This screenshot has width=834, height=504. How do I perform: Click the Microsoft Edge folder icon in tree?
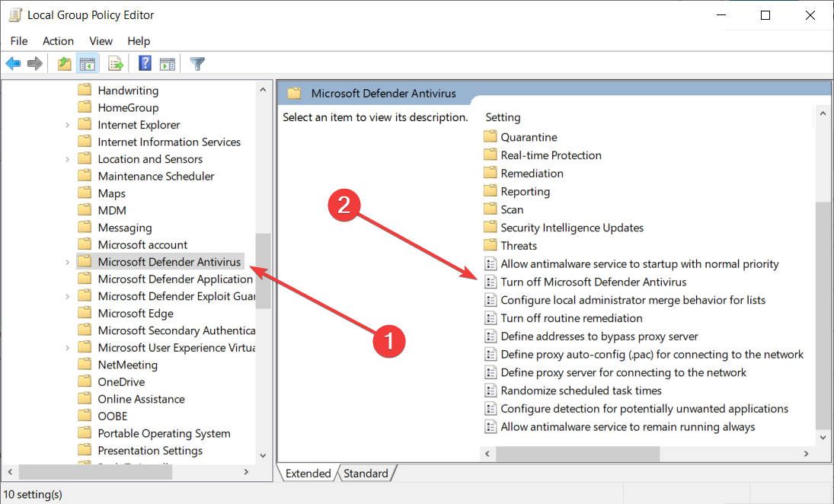85,313
